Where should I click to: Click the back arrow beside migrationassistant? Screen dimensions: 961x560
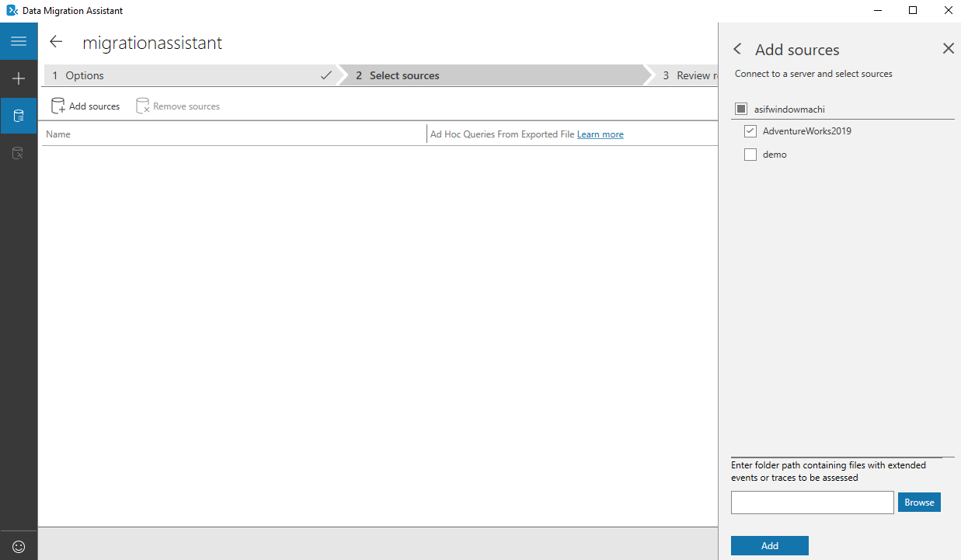point(56,42)
